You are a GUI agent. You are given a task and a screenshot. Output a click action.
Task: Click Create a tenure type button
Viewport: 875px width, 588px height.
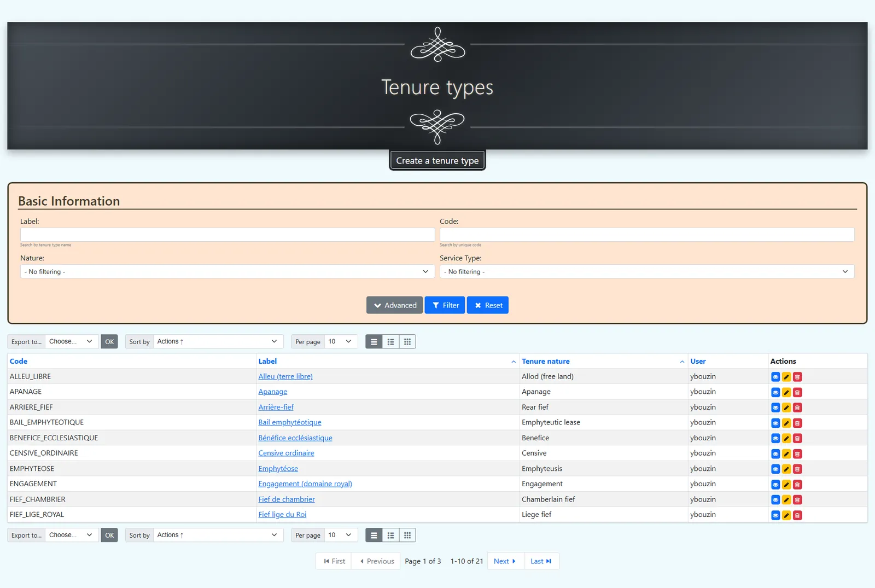click(437, 161)
